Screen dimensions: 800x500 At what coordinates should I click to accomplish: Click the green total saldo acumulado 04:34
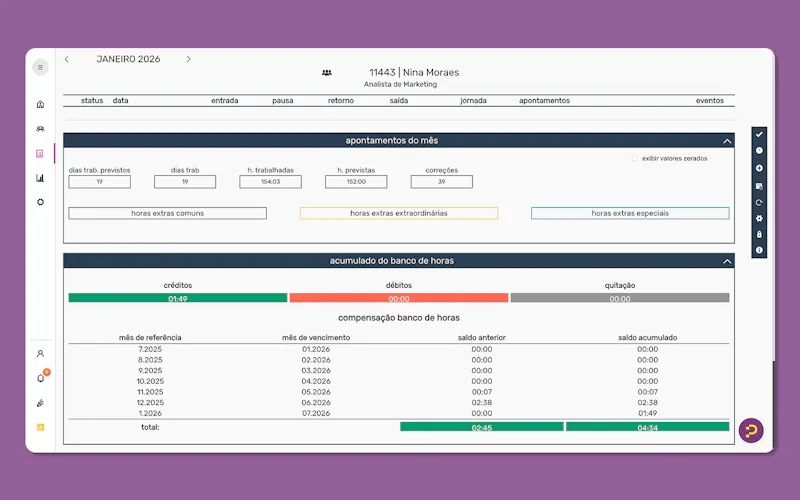tap(647, 427)
